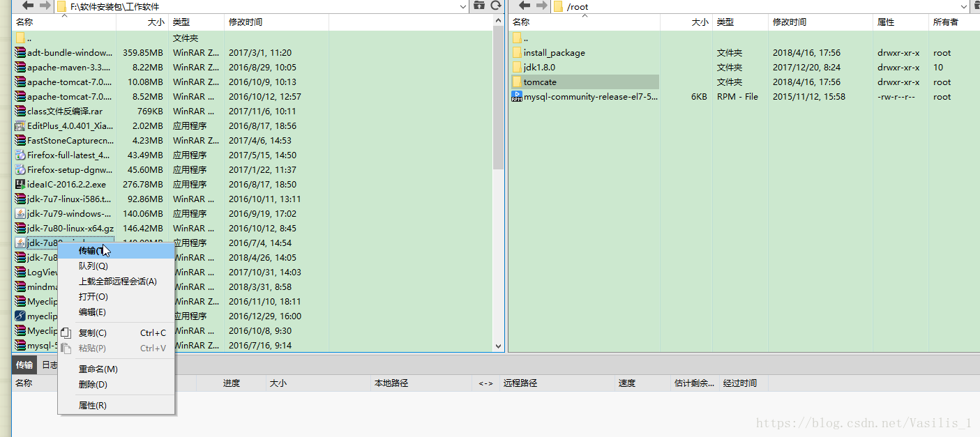
Task: Select the jdk1.8.0 remote folder icon
Action: [x=517, y=68]
